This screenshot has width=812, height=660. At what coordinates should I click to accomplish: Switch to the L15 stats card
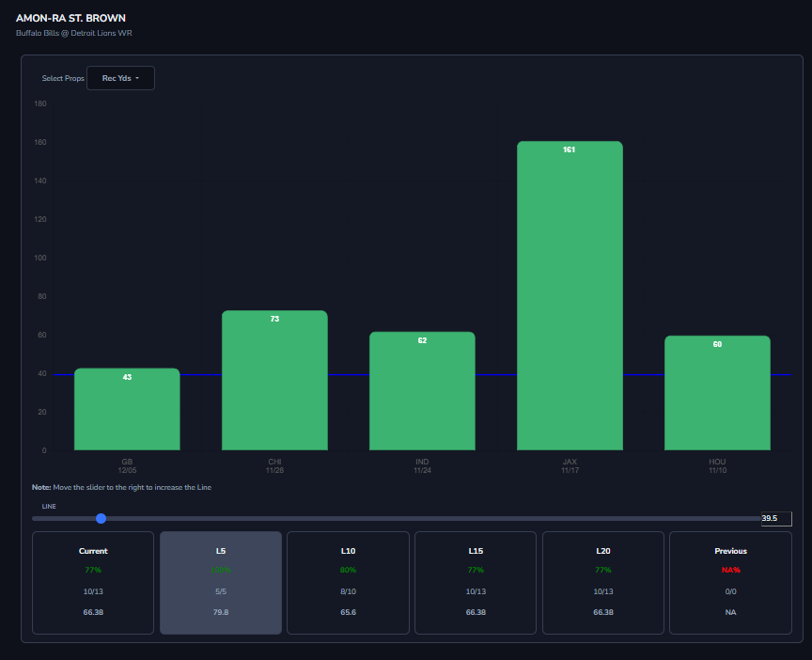pos(476,583)
